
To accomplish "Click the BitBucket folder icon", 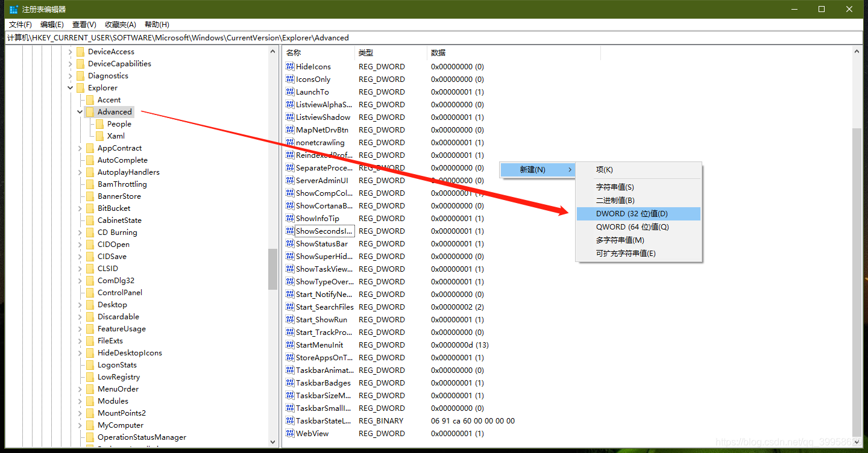I will 90,208.
